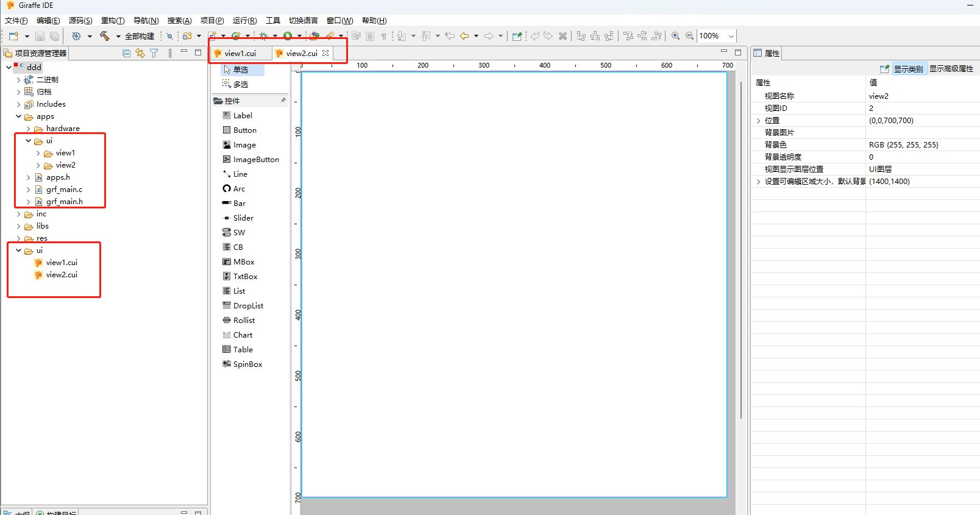Image resolution: width=980 pixels, height=515 pixels.
Task: Select the Slider widget from palette
Action: click(243, 218)
